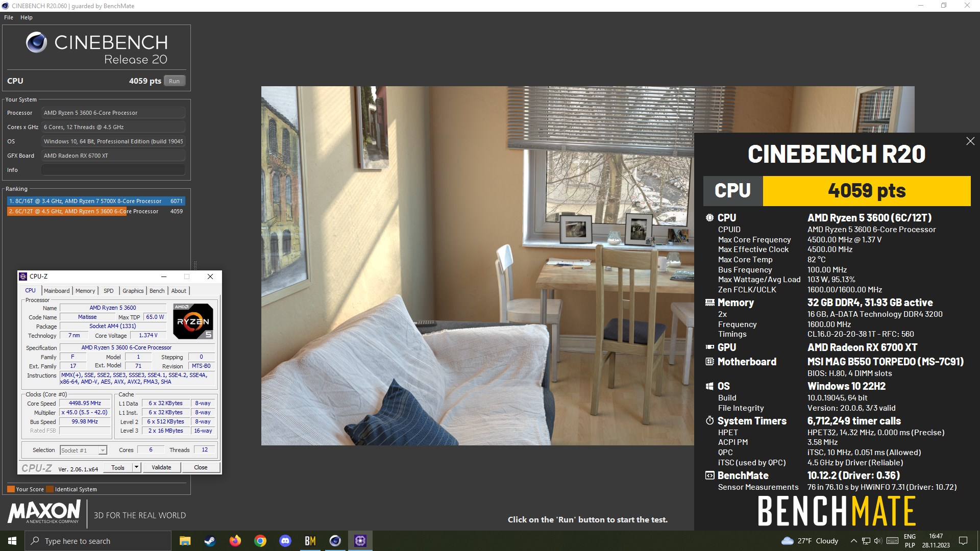The image size is (980, 551).
Task: Click the yellow 4059 pts score banner
Action: [867, 191]
